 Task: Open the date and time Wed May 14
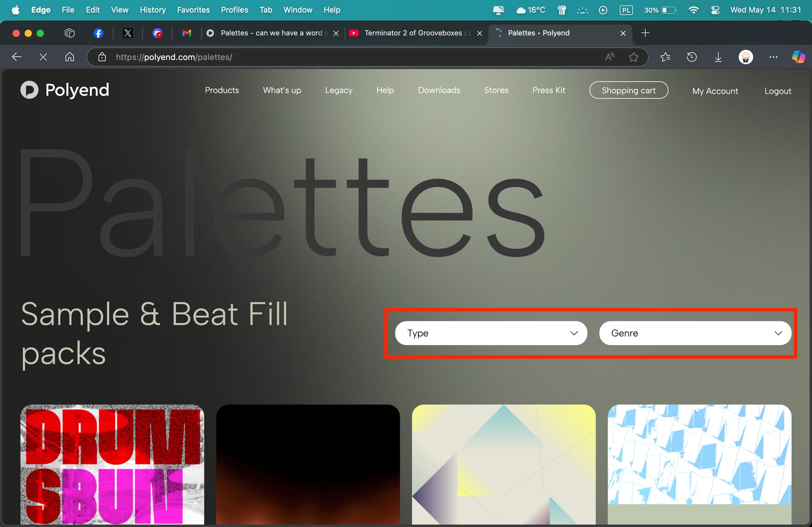pos(765,10)
